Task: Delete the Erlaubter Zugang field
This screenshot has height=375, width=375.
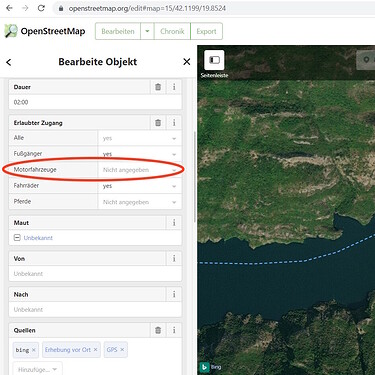Action: 158,123
